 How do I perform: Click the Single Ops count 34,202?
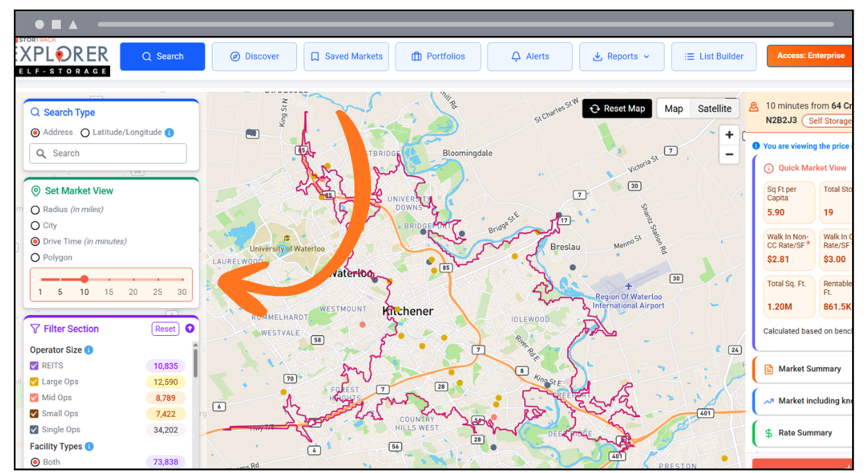165,429
